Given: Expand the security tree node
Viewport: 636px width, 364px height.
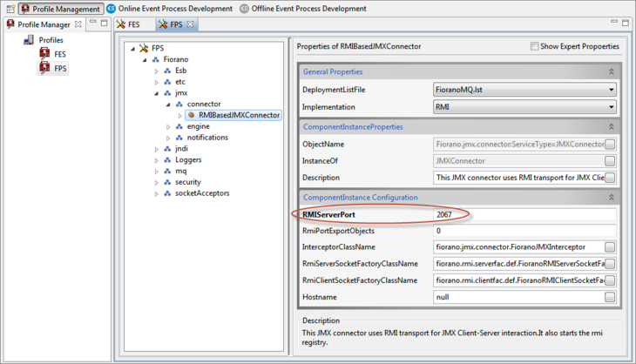Looking at the screenshot, I should 156,183.
